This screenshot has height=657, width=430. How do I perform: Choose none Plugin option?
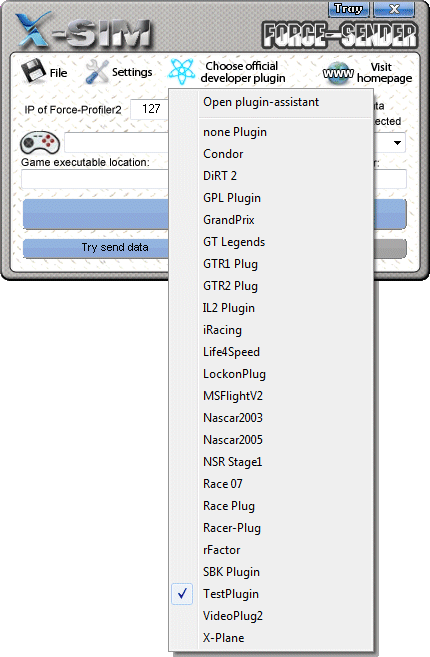pyautogui.click(x=271, y=132)
